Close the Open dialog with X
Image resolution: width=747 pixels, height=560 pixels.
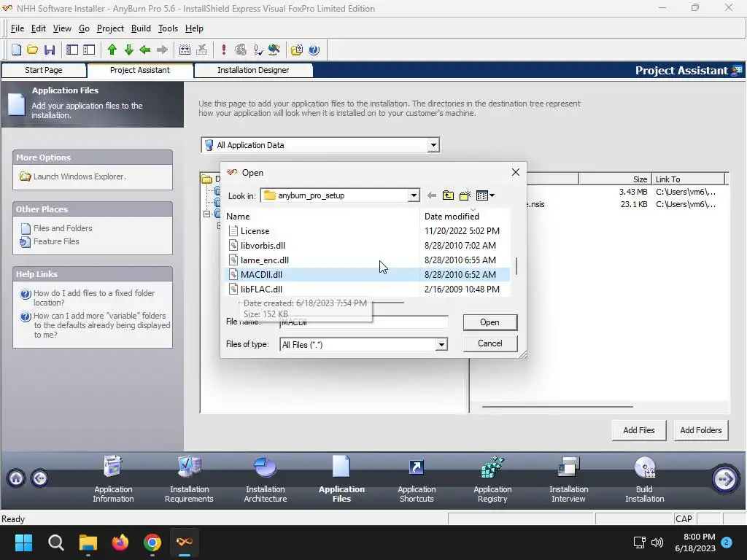click(x=516, y=172)
